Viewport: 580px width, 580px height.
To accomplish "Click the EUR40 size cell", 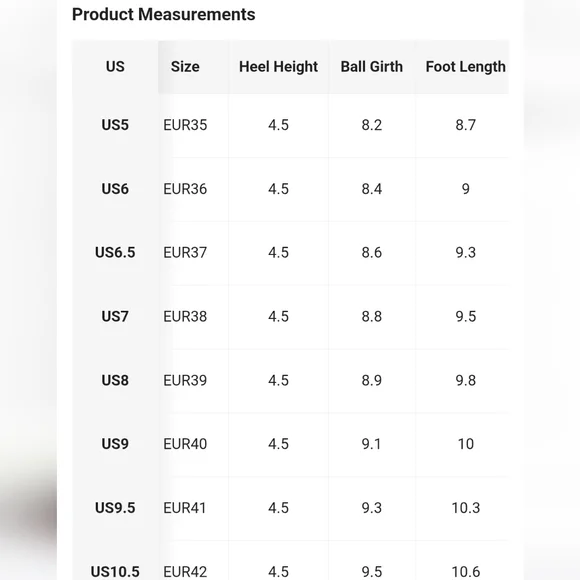I will click(185, 444).
